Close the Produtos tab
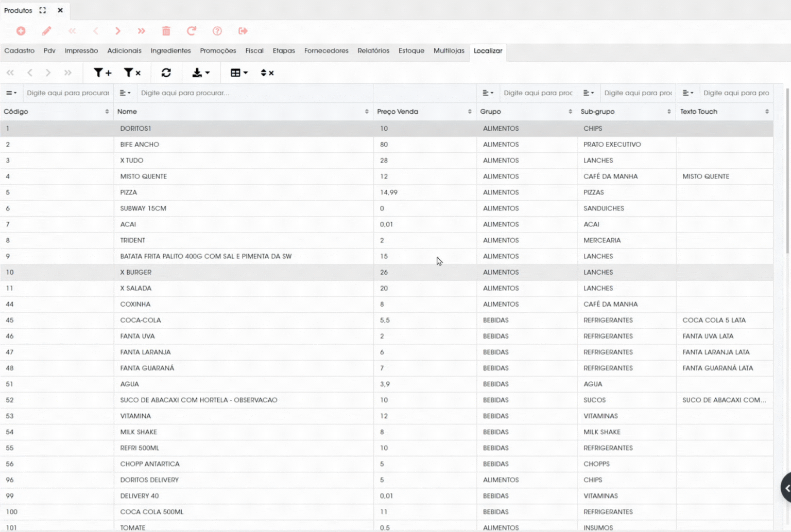 pos(60,10)
